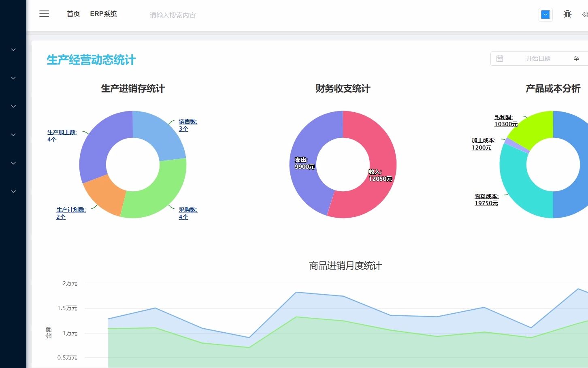Viewport: 588px width, 368px height.
Task: Expand the fifth sidebar chevron
Action: point(13,163)
